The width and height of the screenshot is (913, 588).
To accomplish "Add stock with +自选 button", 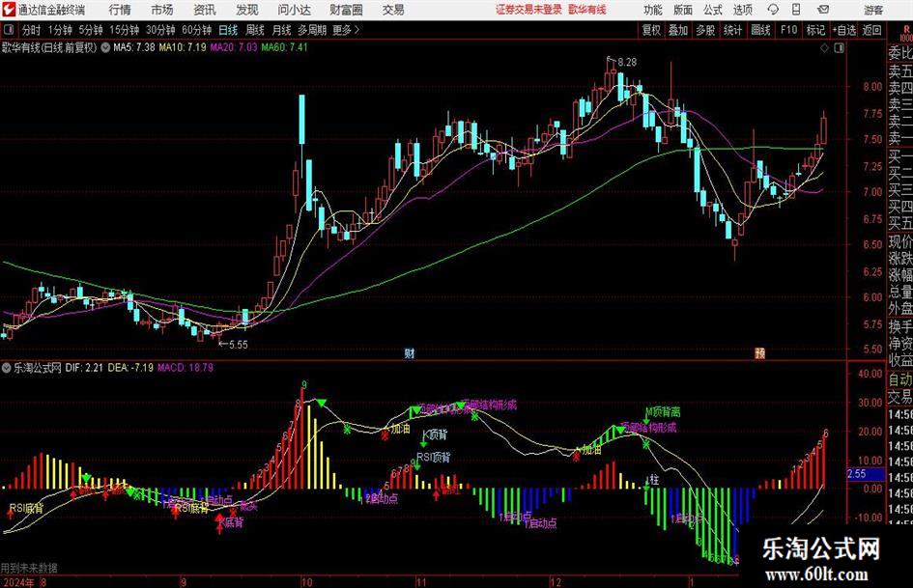I will [844, 30].
